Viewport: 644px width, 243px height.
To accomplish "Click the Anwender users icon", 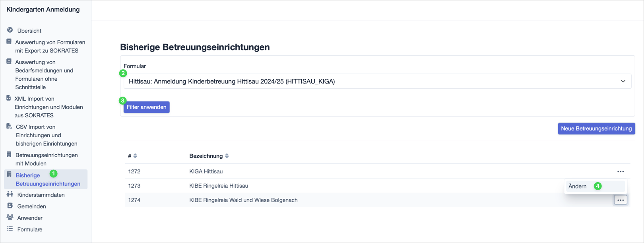I will coord(10,218).
